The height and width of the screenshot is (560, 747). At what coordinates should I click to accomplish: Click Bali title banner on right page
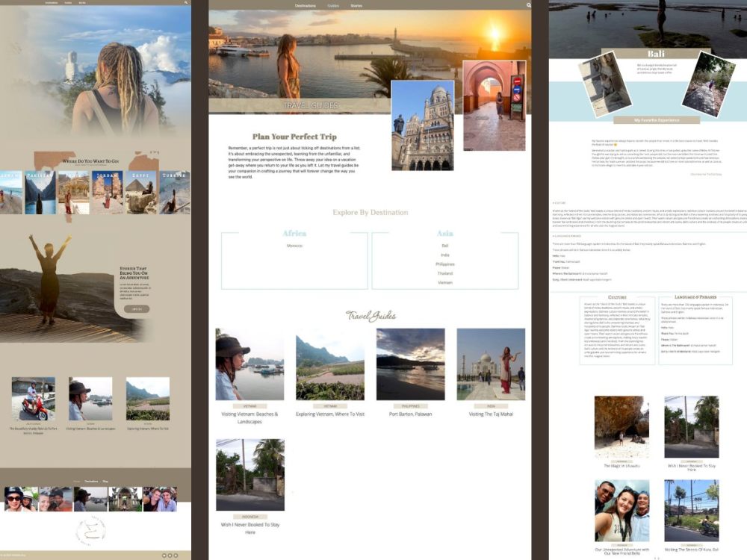click(656, 54)
